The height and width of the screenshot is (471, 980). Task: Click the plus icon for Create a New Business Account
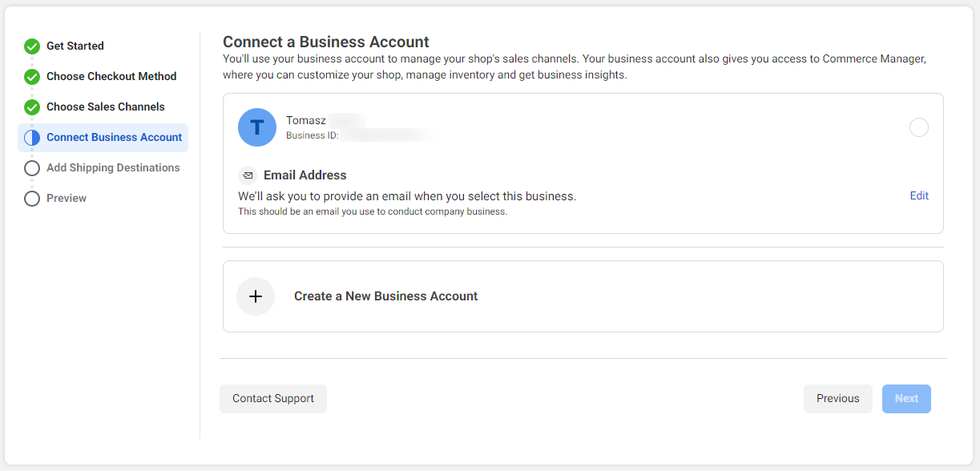256,296
